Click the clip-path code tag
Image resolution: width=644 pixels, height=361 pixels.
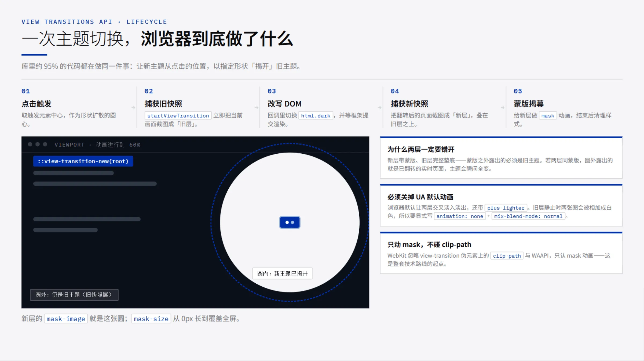[507, 256]
